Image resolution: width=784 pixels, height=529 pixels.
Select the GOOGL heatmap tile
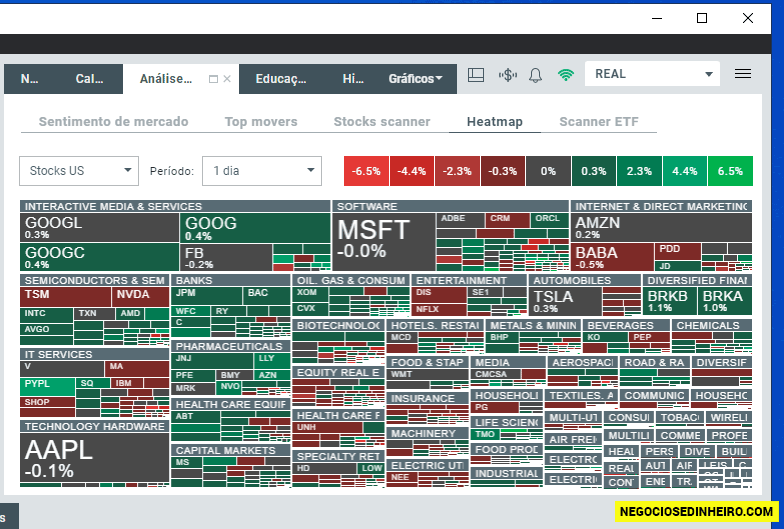(100, 228)
